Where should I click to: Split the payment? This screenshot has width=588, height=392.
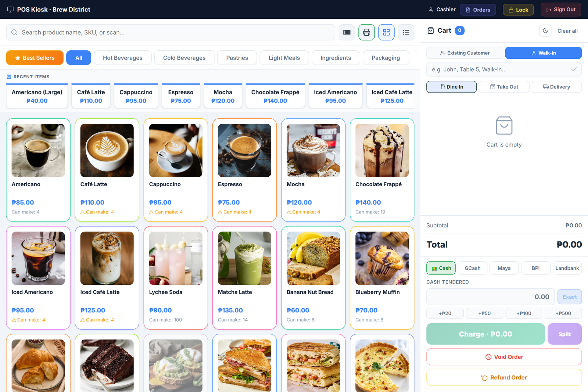[564, 334]
